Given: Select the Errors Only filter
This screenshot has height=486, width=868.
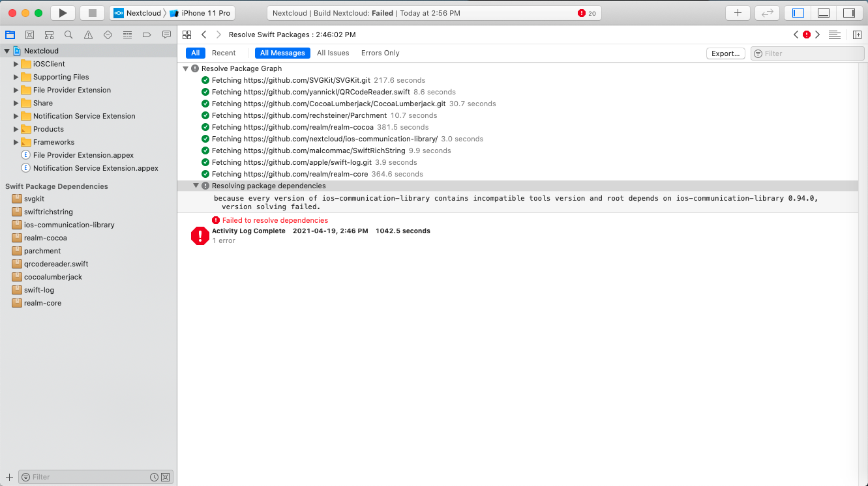Looking at the screenshot, I should pos(380,53).
